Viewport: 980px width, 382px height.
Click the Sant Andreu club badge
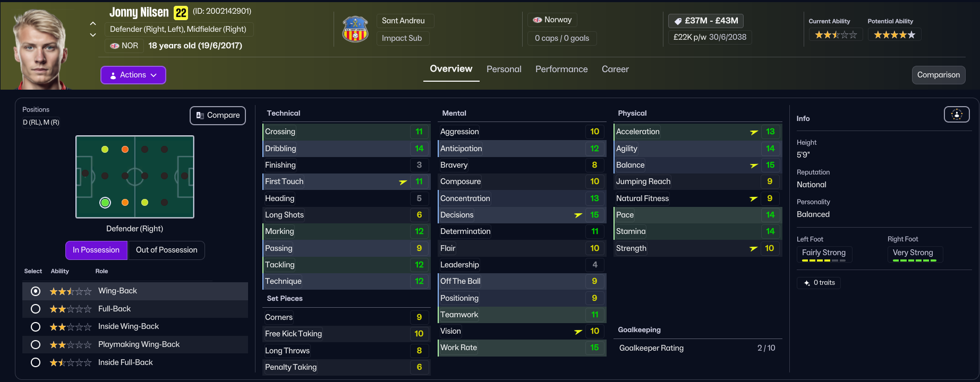point(355,29)
